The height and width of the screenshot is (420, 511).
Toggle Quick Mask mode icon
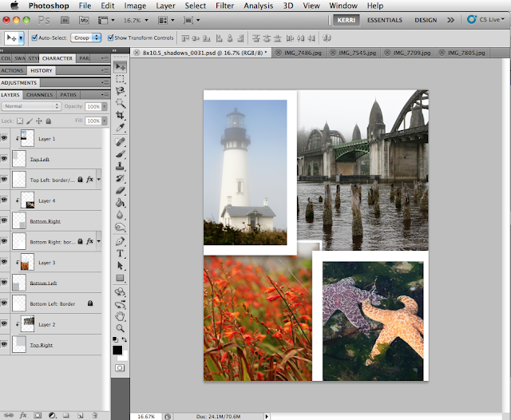(x=120, y=367)
